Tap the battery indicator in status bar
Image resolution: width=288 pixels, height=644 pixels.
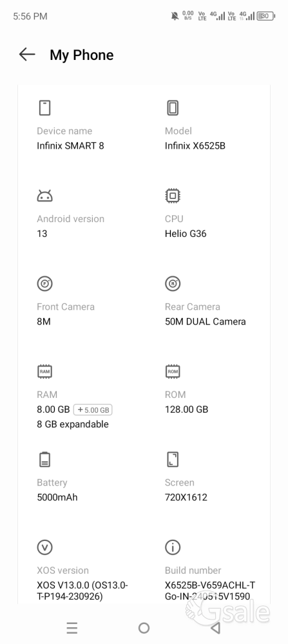pyautogui.click(x=266, y=16)
